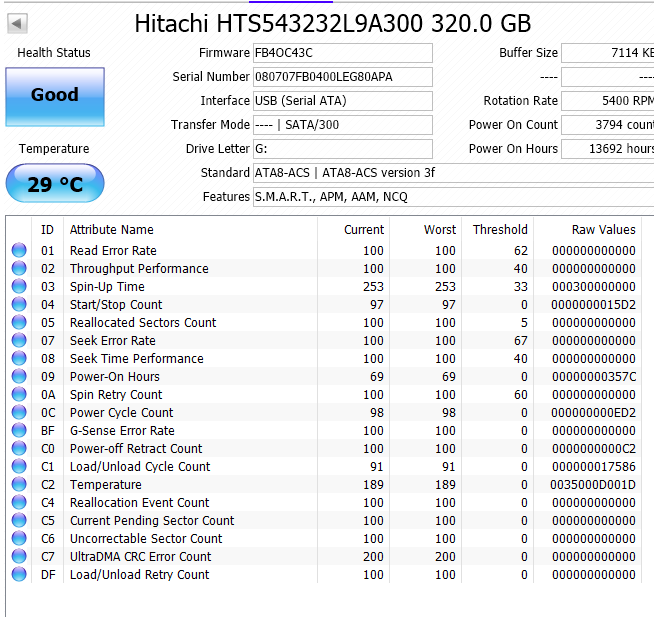Click status icon for Read Error Rate
The height and width of the screenshot is (617, 654).
point(19,250)
